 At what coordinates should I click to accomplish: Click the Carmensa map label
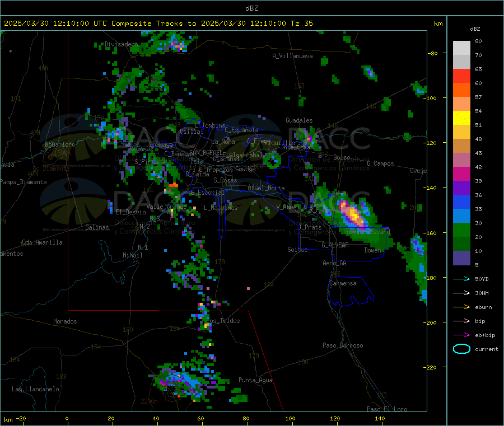pyautogui.click(x=343, y=283)
